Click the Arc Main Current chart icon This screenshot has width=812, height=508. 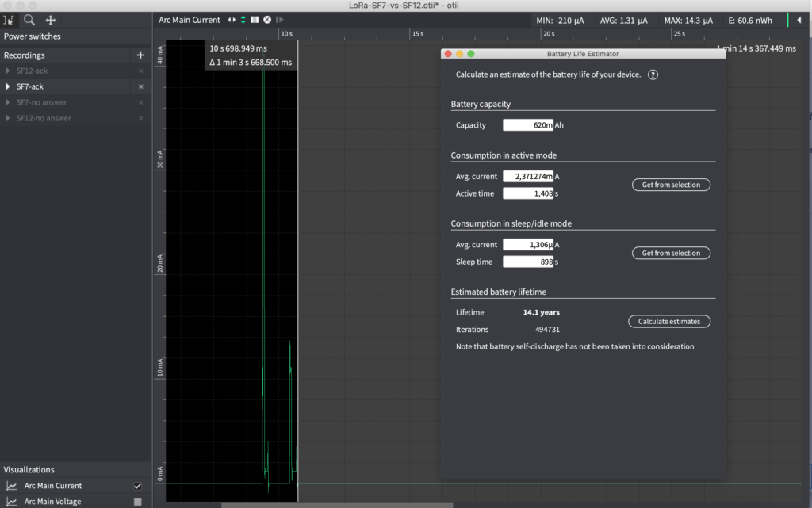point(11,486)
